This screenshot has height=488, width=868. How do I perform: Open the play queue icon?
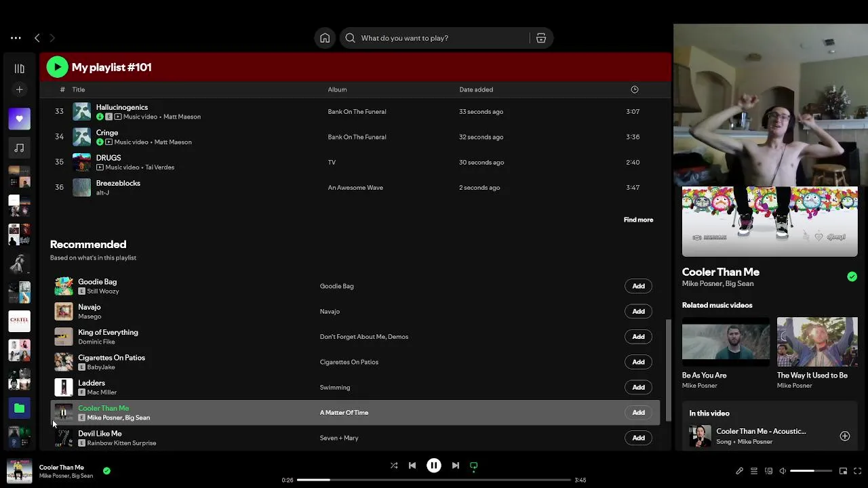pos(754,471)
